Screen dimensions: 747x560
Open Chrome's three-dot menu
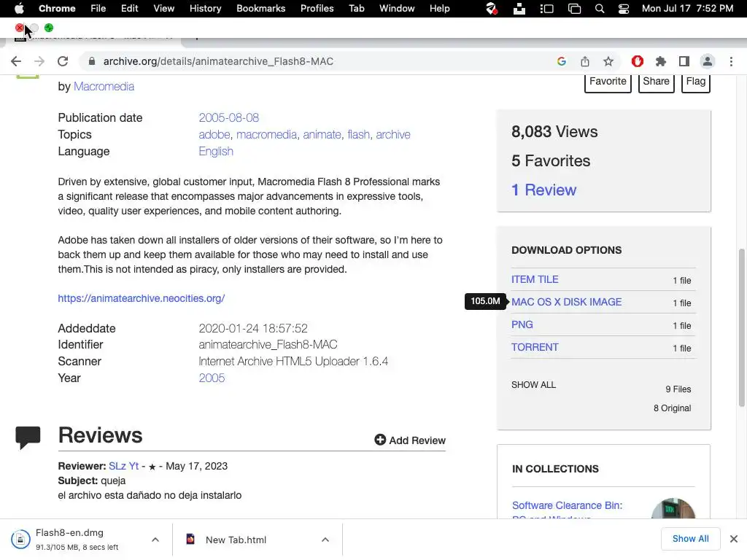point(731,61)
